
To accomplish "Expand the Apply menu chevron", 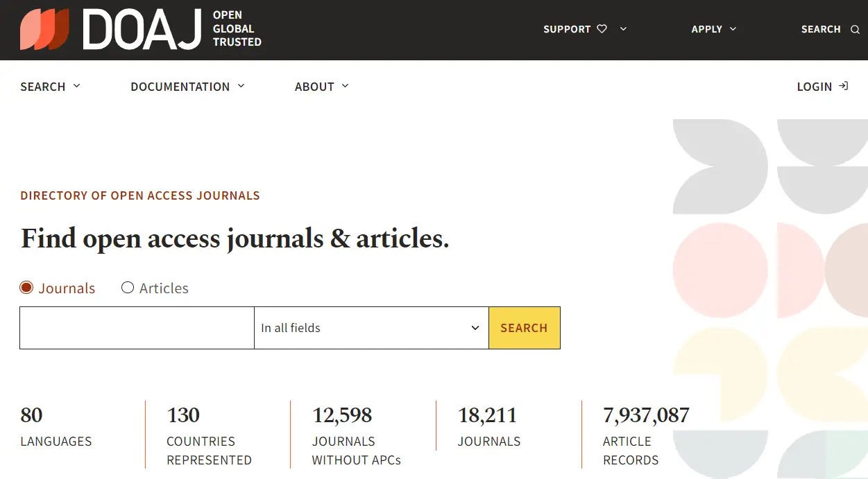I will point(733,29).
